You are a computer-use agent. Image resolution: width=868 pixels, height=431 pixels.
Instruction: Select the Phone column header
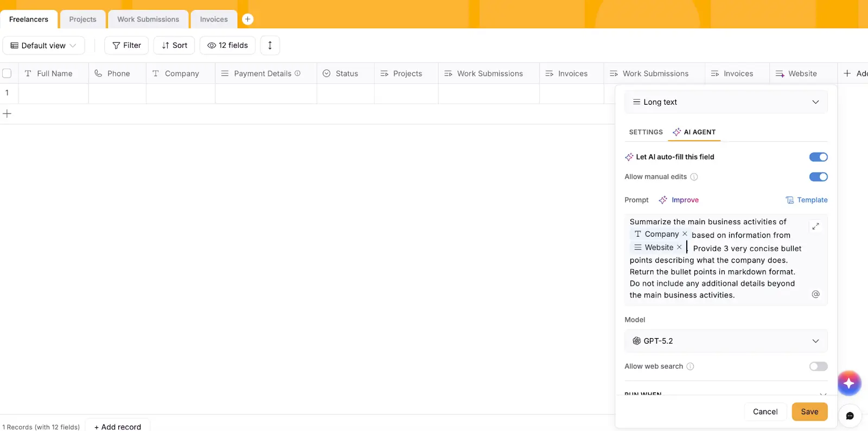pos(117,73)
